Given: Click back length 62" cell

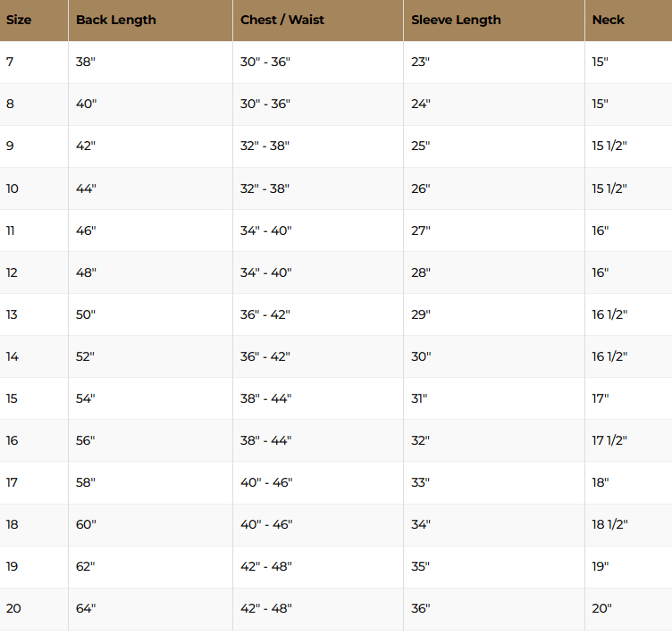Looking at the screenshot, I should (x=150, y=566).
